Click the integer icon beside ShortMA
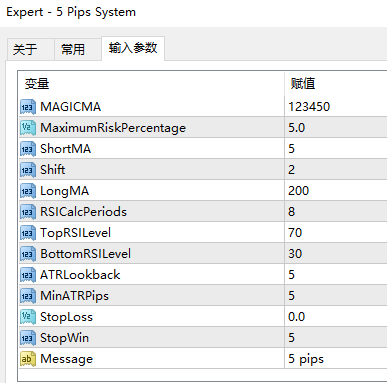The image size is (387, 383). (28, 149)
